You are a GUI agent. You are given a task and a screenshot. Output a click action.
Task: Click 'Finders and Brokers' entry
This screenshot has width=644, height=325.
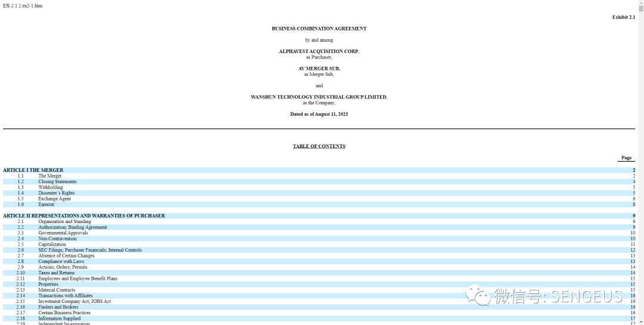[58, 307]
